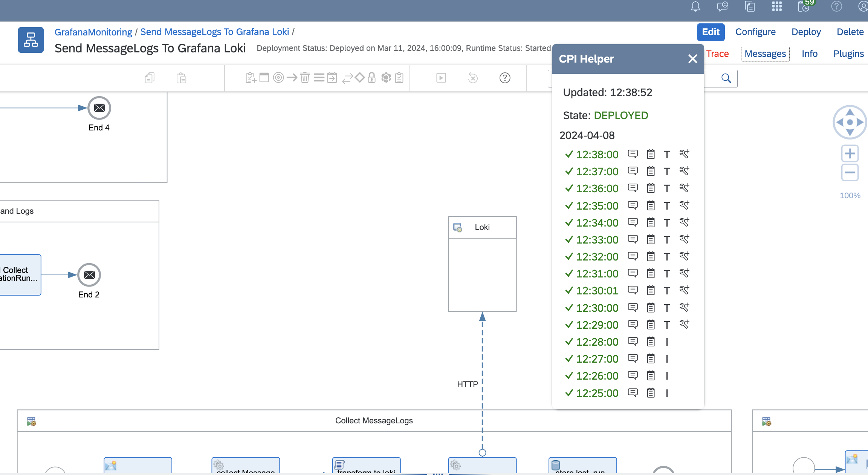This screenshot has width=868, height=475.
Task: Click the search magnifier icon
Action: pos(726,78)
